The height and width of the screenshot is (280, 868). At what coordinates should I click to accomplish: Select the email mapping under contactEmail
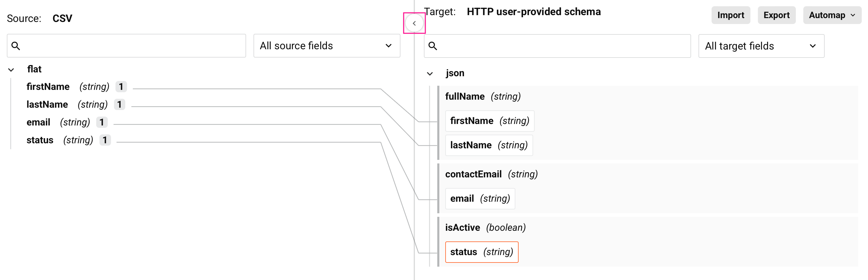pos(479,198)
